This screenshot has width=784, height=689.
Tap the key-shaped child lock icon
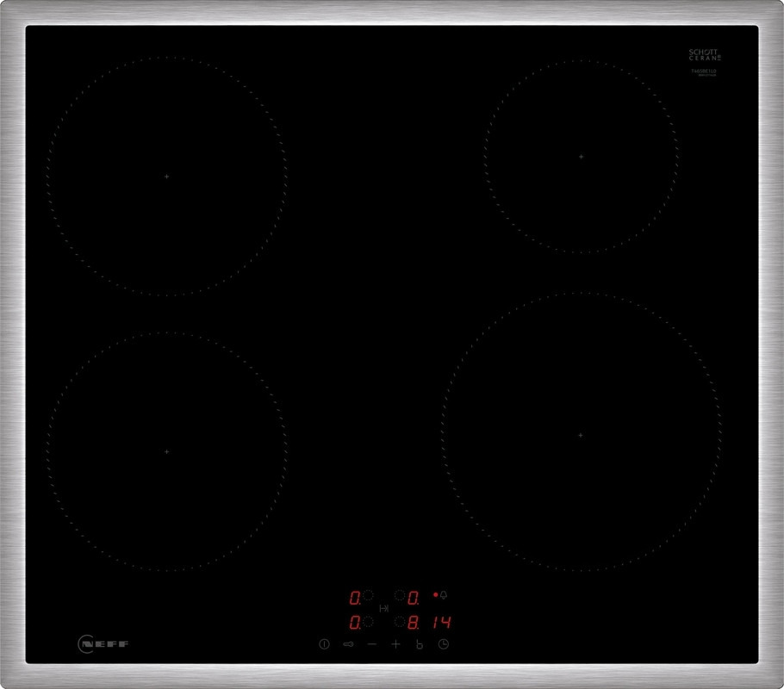tap(349, 644)
